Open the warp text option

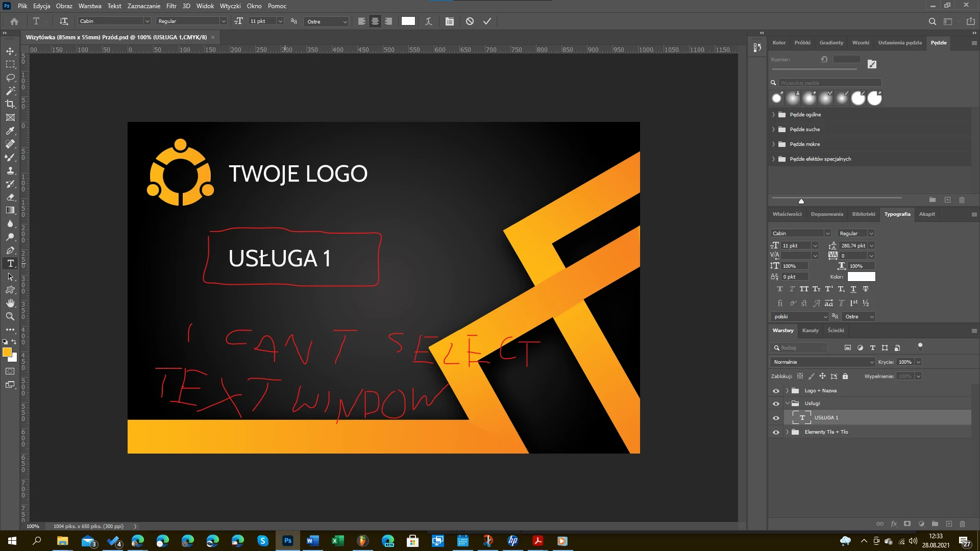[x=429, y=21]
